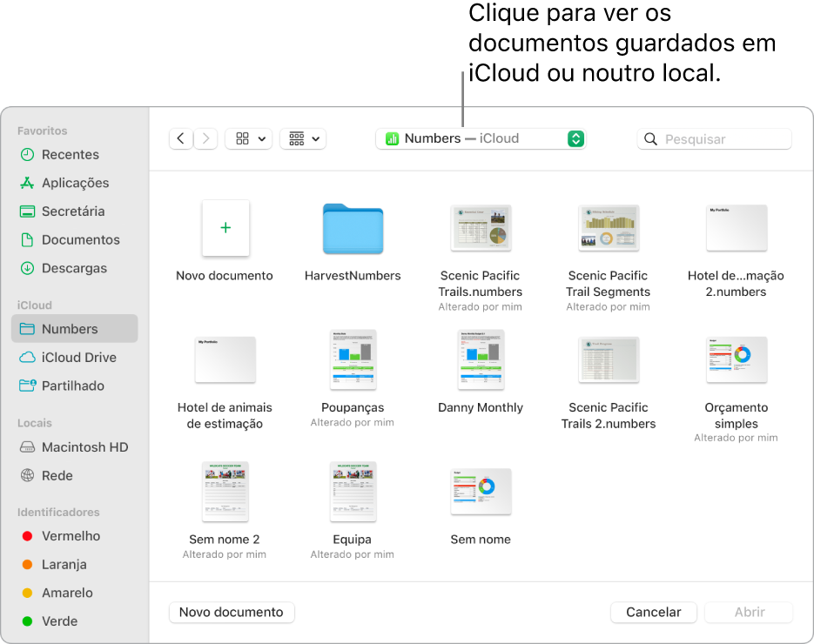814x644 pixels.
Task: Click the forward navigation arrow
Action: click(205, 138)
